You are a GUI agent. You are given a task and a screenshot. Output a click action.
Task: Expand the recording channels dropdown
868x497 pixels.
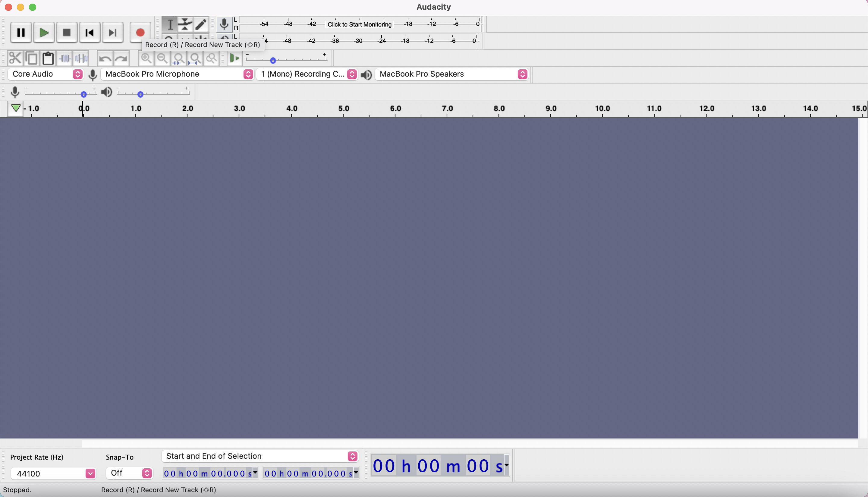[352, 74]
